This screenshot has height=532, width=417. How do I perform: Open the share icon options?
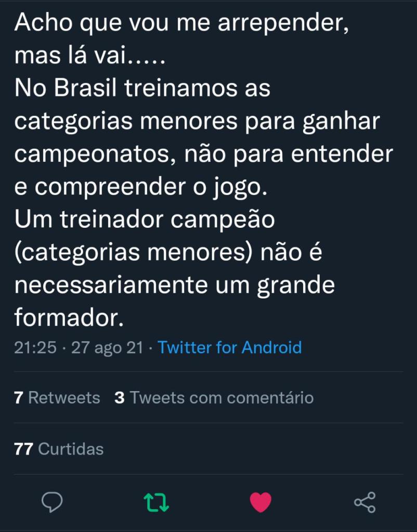coord(364,502)
